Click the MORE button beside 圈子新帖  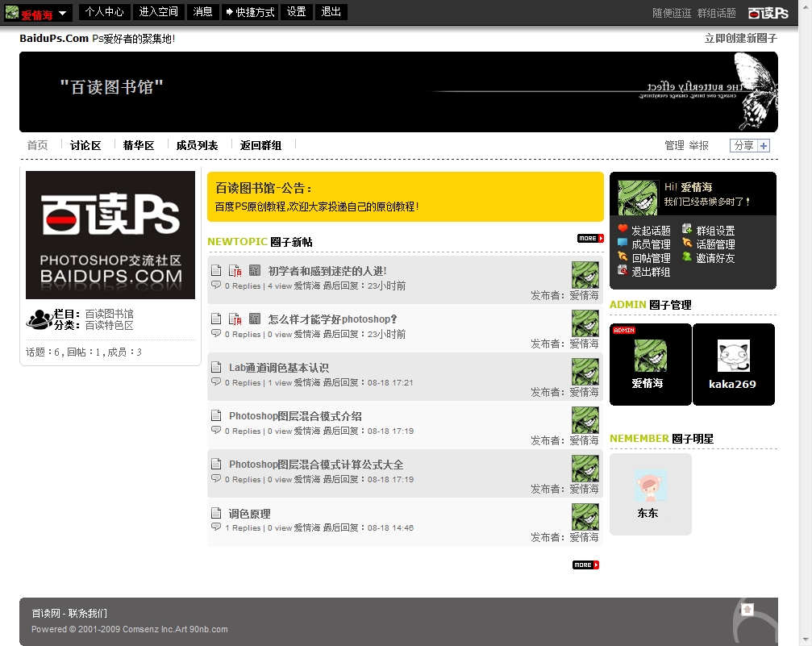tap(590, 238)
